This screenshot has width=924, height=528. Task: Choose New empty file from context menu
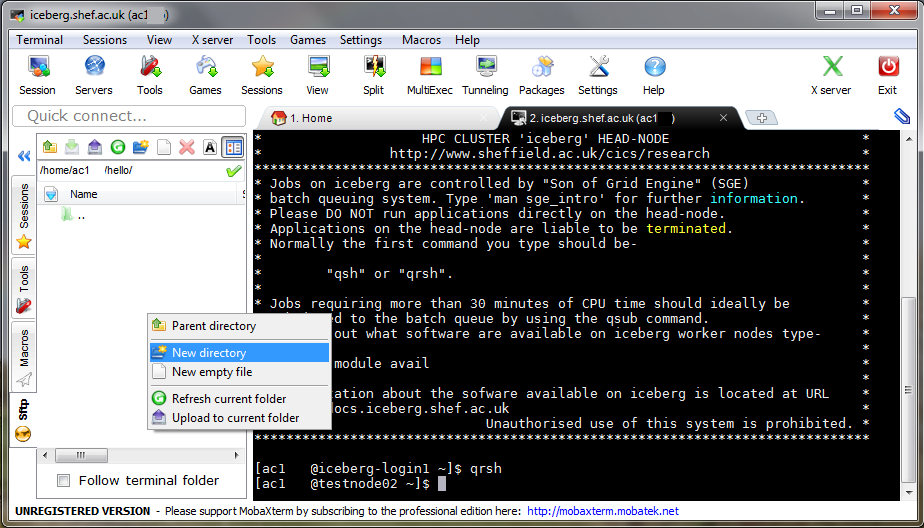(239, 372)
